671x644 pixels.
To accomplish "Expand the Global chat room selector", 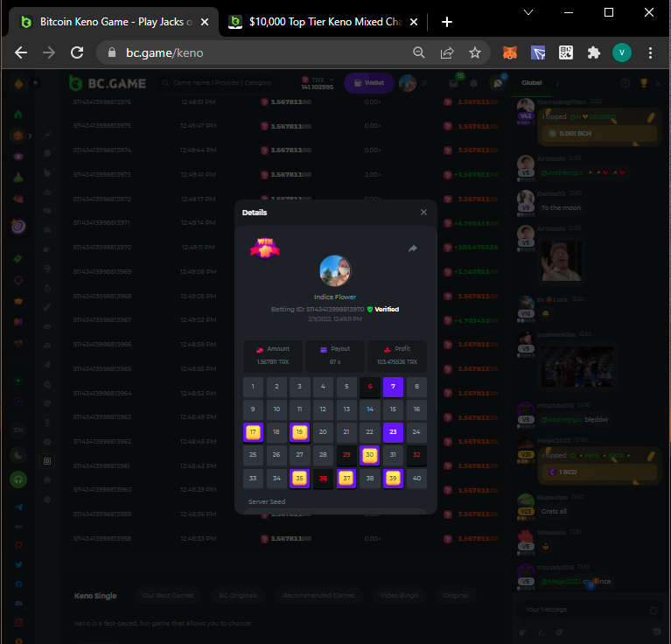I will point(532,82).
